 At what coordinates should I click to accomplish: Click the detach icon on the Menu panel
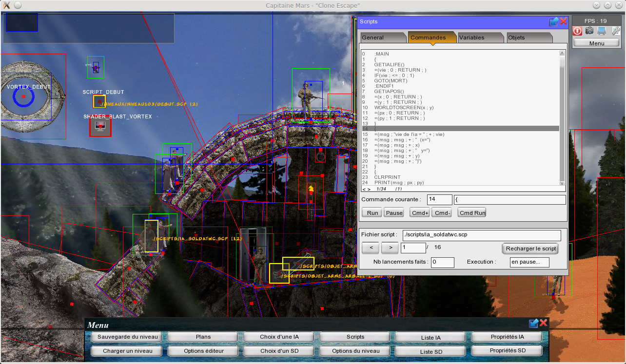[x=533, y=323]
